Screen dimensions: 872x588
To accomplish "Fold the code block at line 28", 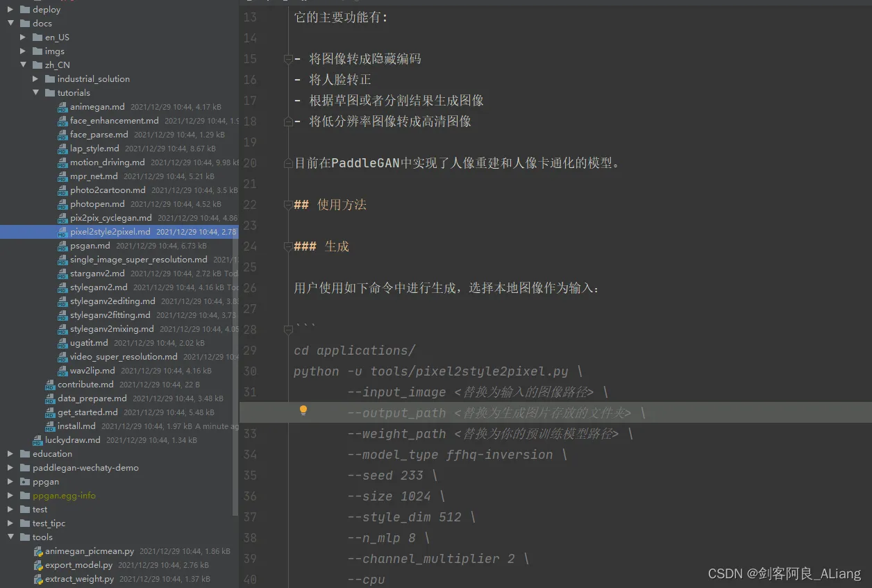I will pyautogui.click(x=287, y=330).
